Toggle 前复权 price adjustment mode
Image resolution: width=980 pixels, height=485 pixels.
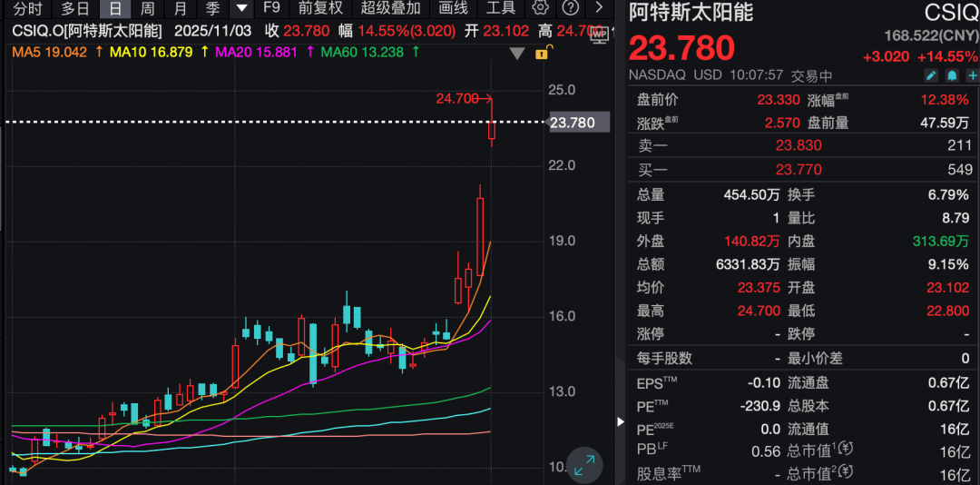[x=321, y=8]
